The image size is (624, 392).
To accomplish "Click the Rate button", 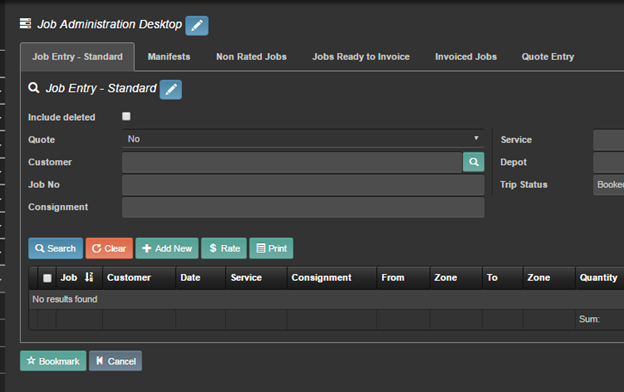I will coord(224,248).
